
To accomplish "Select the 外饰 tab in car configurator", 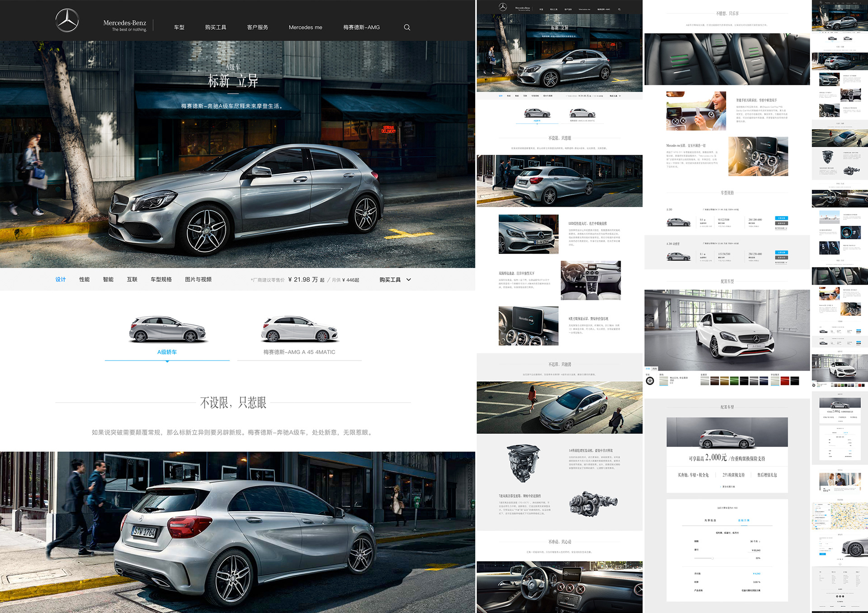I will [x=648, y=369].
